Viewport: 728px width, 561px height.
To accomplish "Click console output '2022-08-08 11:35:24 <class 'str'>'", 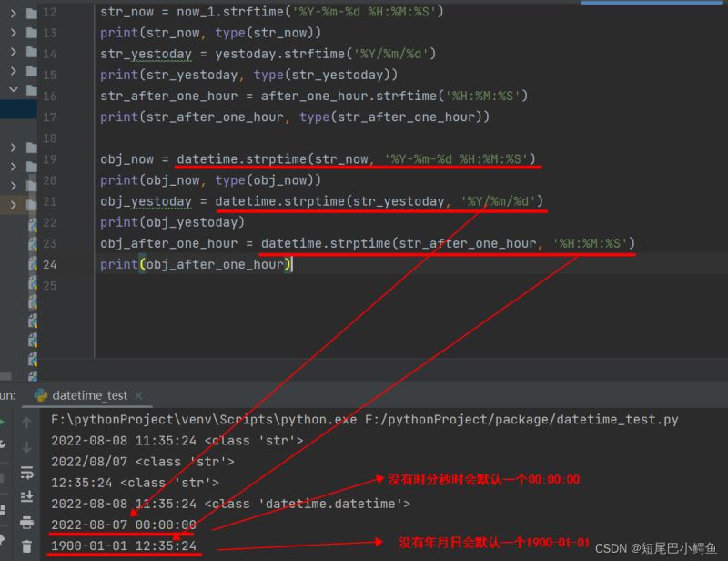I will 177,441.
